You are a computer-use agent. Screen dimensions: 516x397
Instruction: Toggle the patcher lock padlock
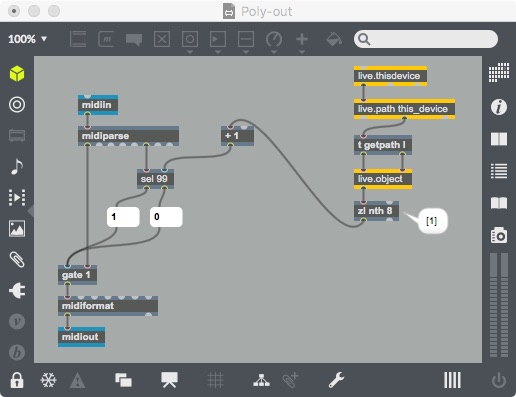tap(17, 380)
